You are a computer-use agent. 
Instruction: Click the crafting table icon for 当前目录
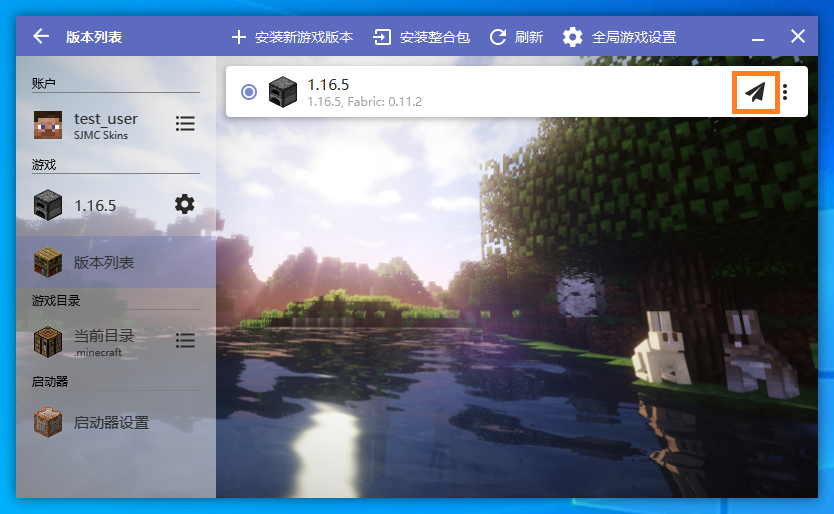(x=48, y=342)
